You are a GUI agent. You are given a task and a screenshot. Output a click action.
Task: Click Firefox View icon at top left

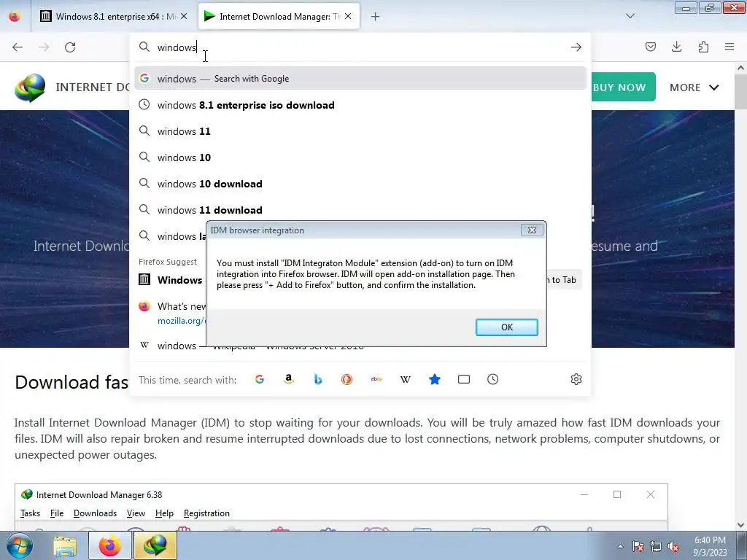(x=15, y=17)
